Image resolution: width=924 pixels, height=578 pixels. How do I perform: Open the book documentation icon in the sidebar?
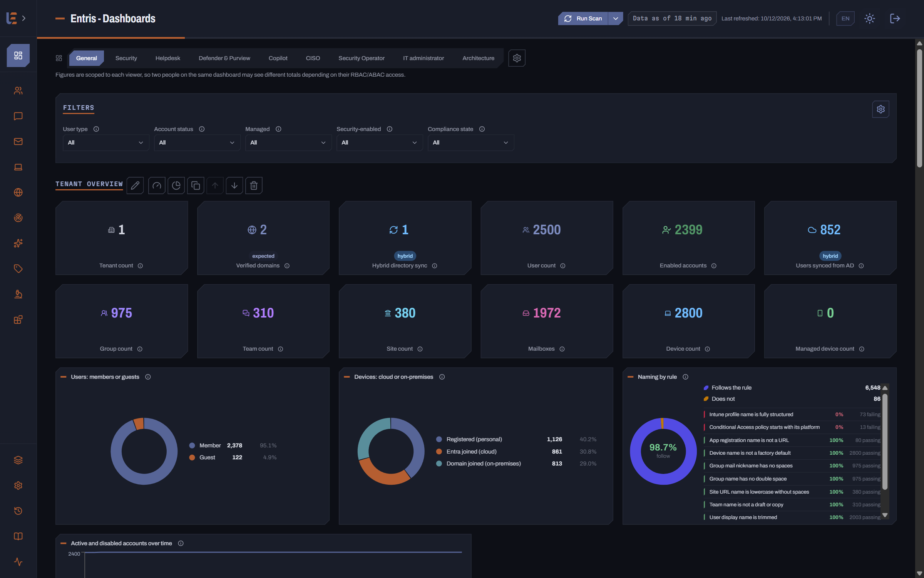[x=18, y=536]
